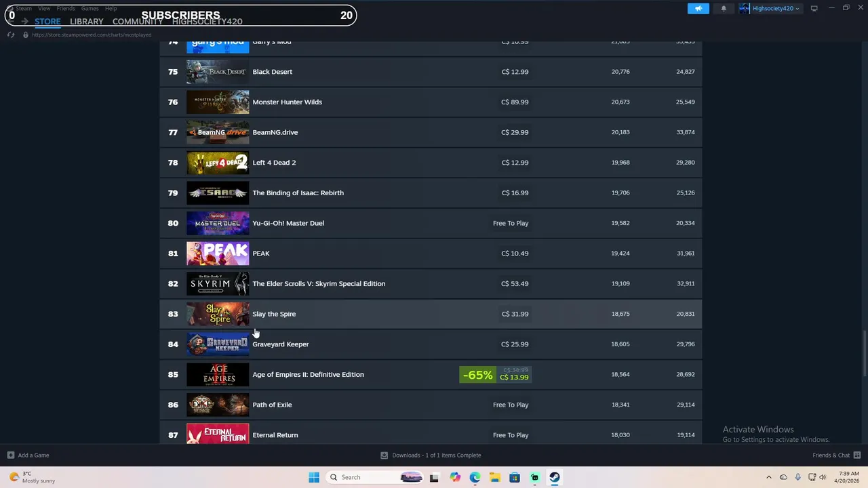
Task: Open the volume speaker tray icon
Action: coord(823,477)
